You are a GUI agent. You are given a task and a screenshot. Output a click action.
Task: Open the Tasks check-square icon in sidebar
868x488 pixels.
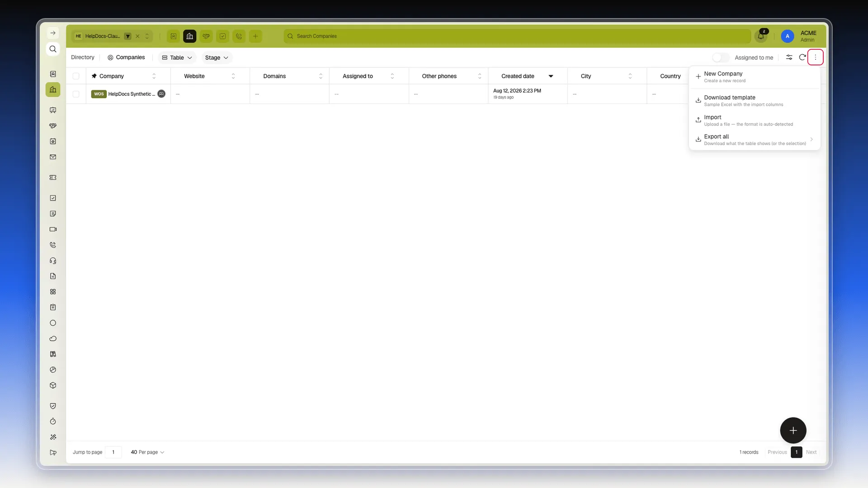click(53, 198)
